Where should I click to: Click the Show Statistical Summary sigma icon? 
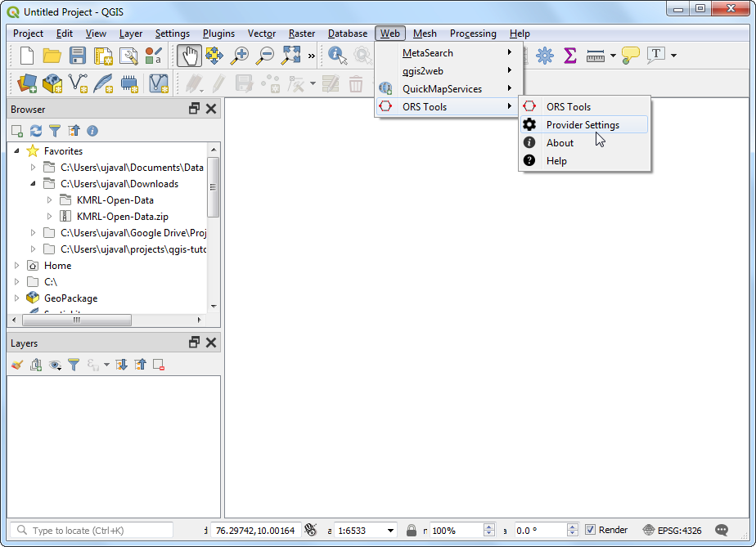pyautogui.click(x=570, y=56)
